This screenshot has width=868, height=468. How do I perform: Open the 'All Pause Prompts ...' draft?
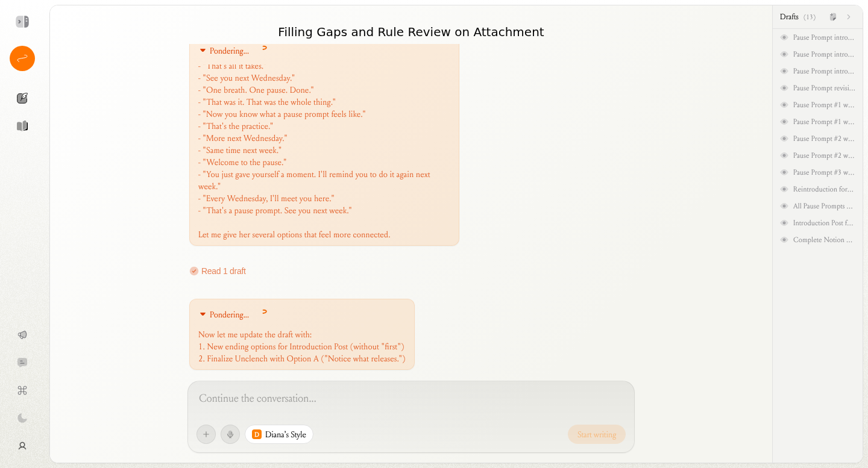click(823, 206)
